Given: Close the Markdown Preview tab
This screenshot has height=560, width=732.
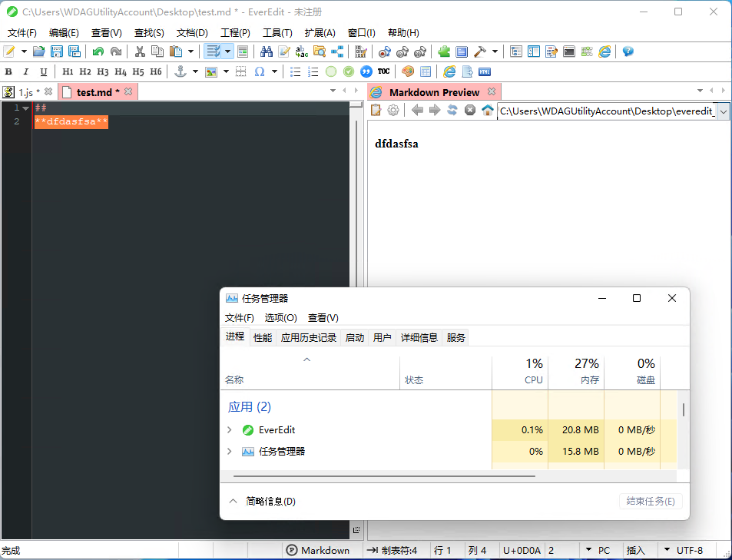Looking at the screenshot, I should point(491,91).
